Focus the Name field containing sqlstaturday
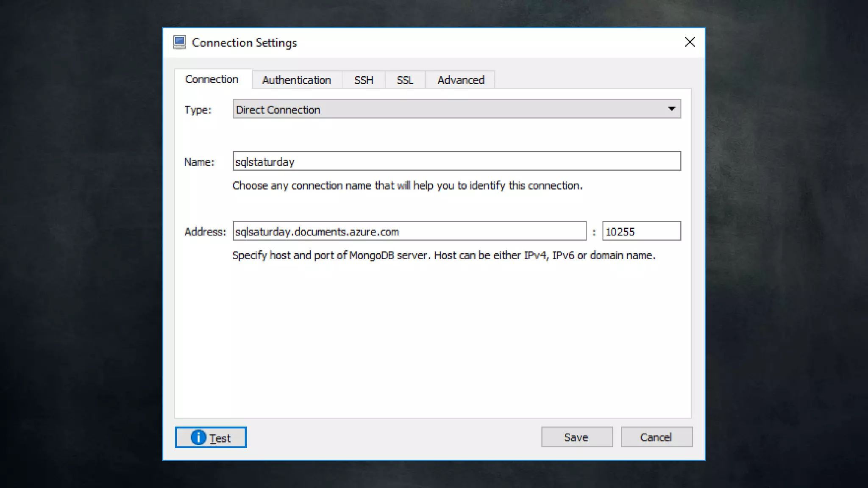 pyautogui.click(x=456, y=161)
